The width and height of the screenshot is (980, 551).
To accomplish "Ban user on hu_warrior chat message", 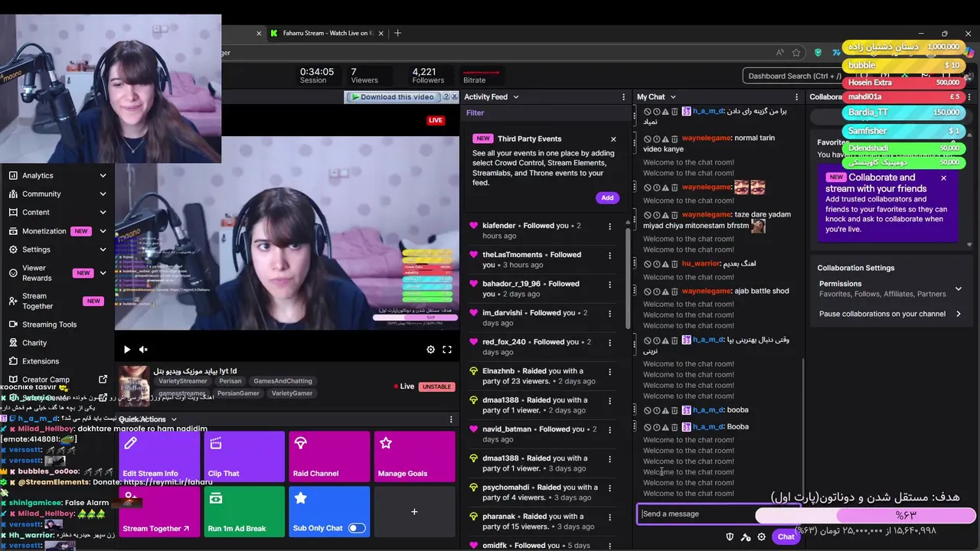I will (x=648, y=264).
